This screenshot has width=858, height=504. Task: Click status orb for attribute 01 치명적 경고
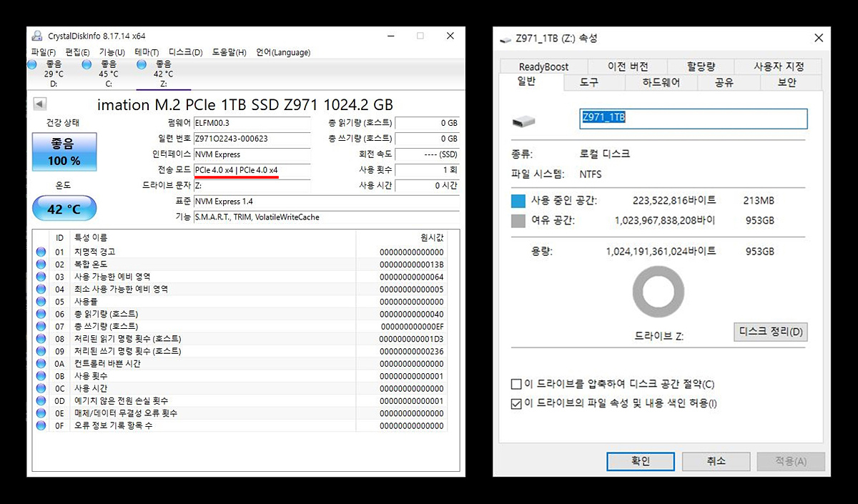(41, 252)
